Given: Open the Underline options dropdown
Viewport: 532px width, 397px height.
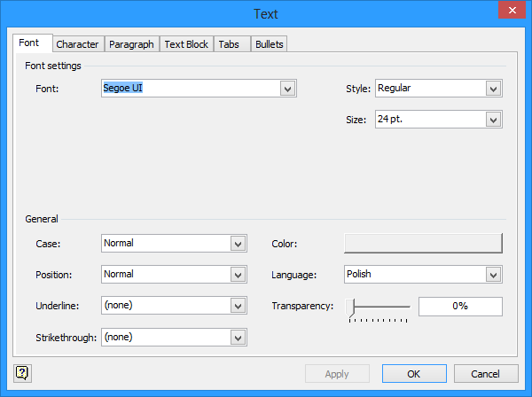Looking at the screenshot, I should [x=238, y=306].
